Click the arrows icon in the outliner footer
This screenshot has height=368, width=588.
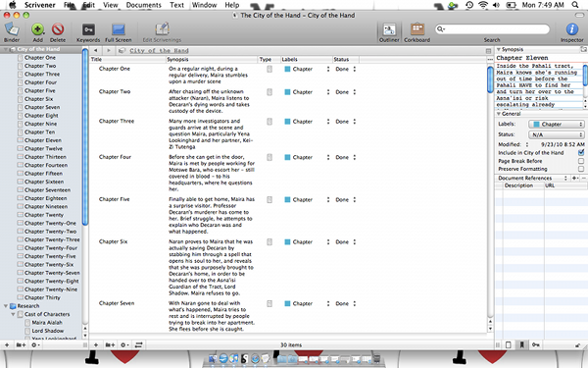[139, 344]
